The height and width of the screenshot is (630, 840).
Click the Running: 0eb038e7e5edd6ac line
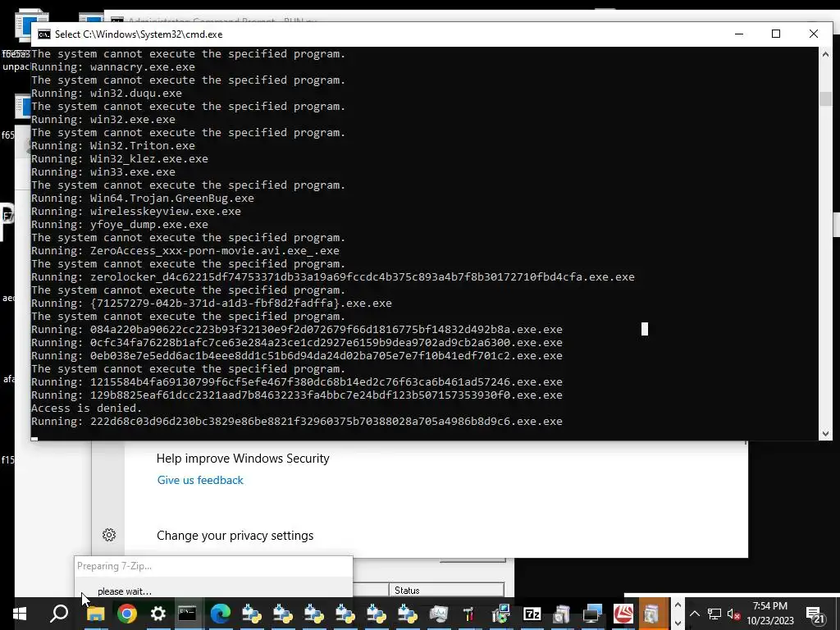point(297,356)
